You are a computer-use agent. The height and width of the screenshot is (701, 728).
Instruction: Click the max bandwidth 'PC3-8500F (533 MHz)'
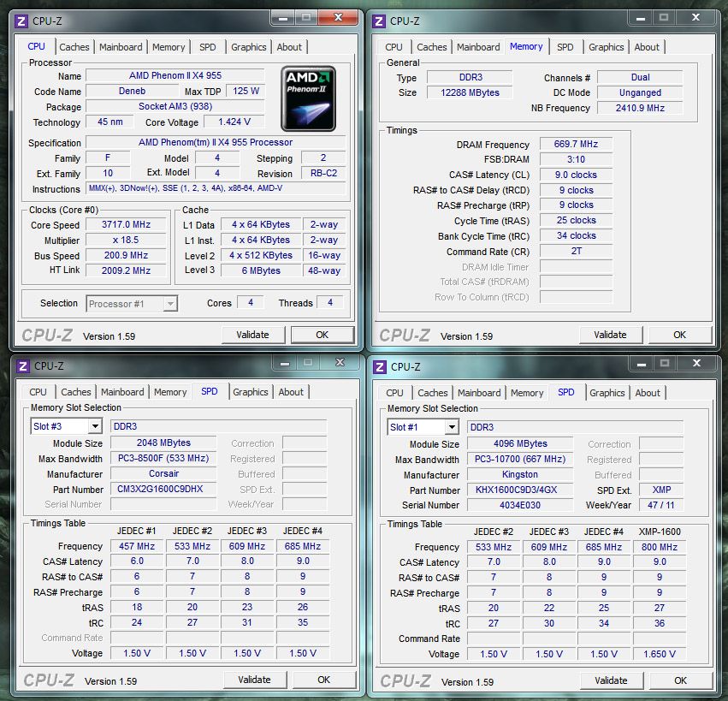pyautogui.click(x=164, y=459)
